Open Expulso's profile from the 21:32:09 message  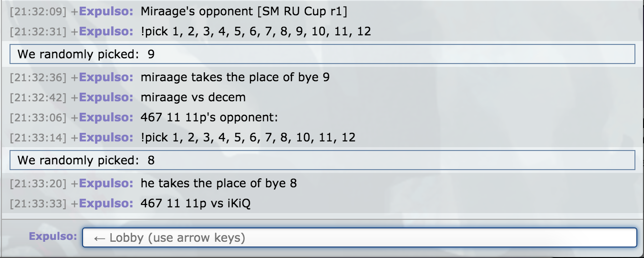pyautogui.click(x=106, y=11)
